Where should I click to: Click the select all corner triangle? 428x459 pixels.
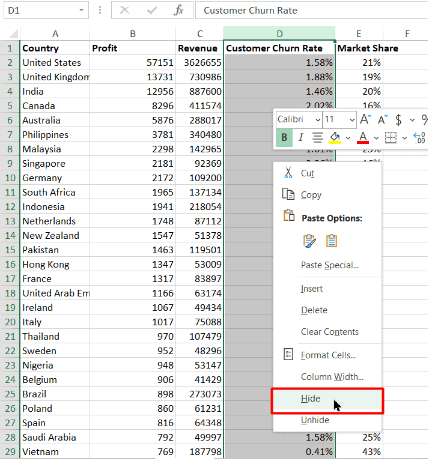[x=13, y=34]
